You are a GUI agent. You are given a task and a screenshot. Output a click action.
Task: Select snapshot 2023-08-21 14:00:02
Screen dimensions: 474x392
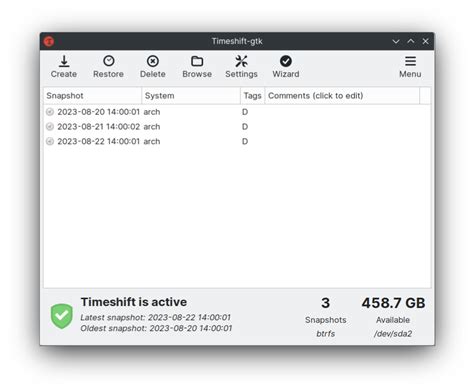(98, 127)
